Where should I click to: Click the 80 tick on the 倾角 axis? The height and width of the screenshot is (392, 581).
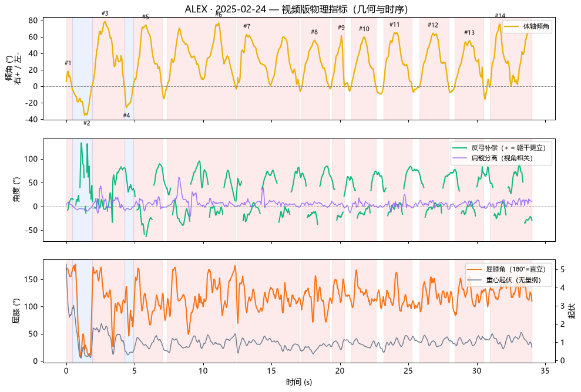coord(33,21)
